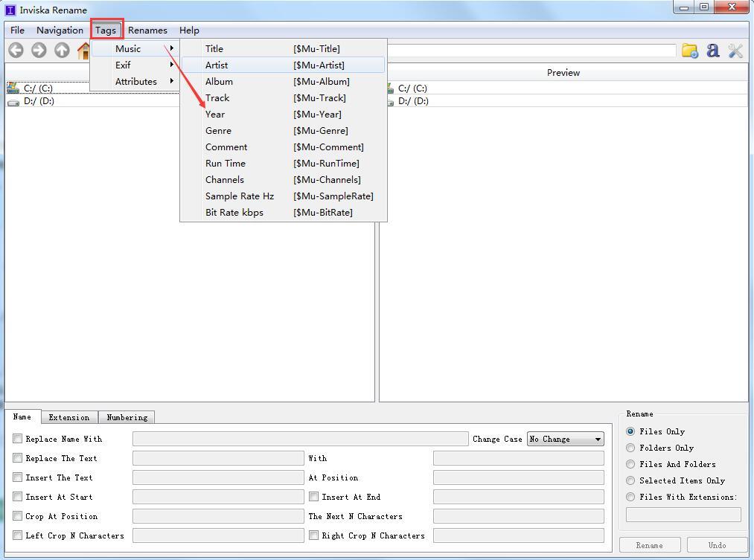Click the letter 'a' toolbar icon

pos(712,51)
